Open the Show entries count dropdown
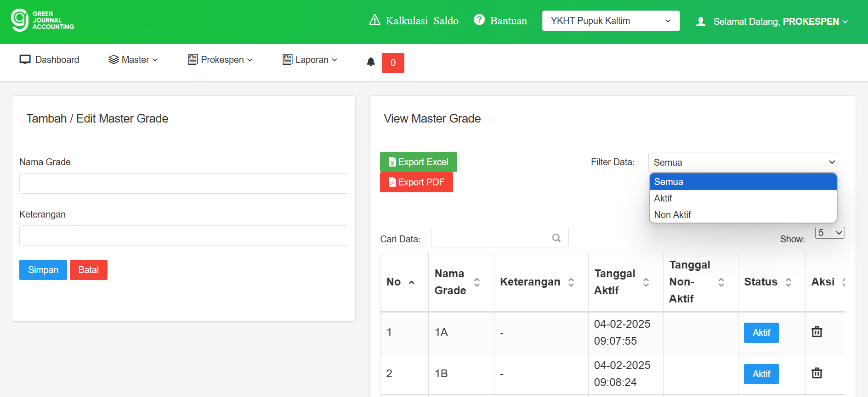The width and height of the screenshot is (868, 397). coord(829,233)
